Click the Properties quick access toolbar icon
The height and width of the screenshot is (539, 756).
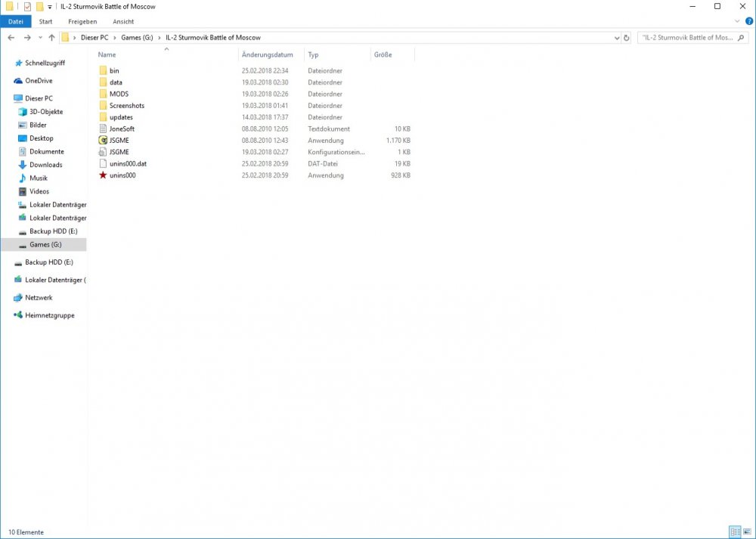pos(27,7)
